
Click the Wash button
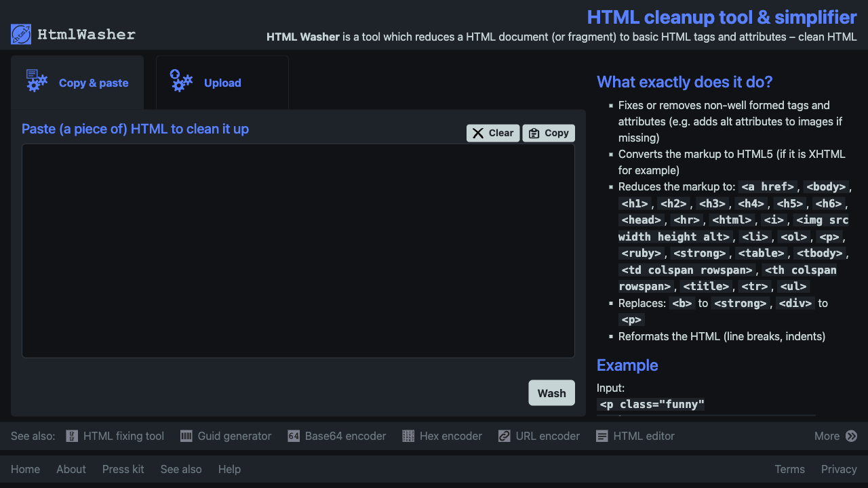pos(552,393)
